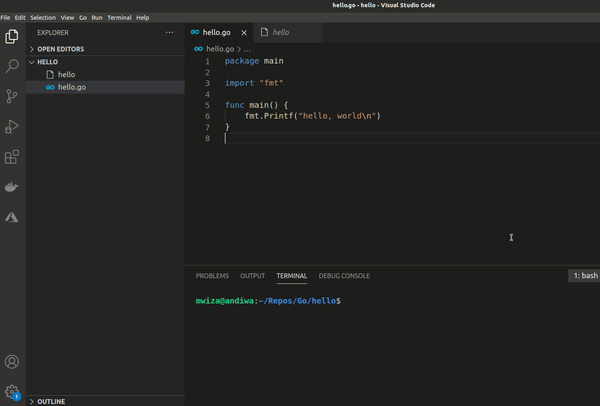Expand the OPEN EDITORS section
Screen dimensions: 600x406
point(60,48)
